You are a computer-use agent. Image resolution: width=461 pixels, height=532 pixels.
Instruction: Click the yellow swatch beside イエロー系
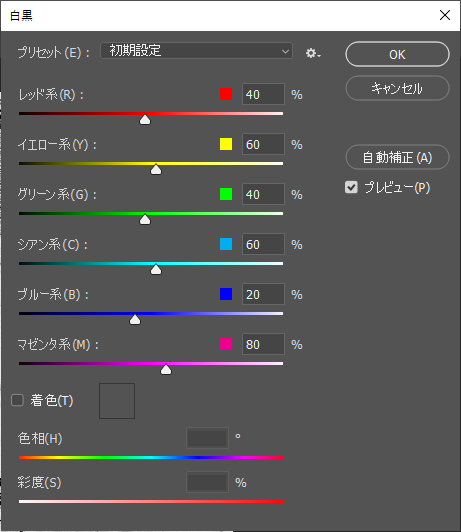(226, 144)
